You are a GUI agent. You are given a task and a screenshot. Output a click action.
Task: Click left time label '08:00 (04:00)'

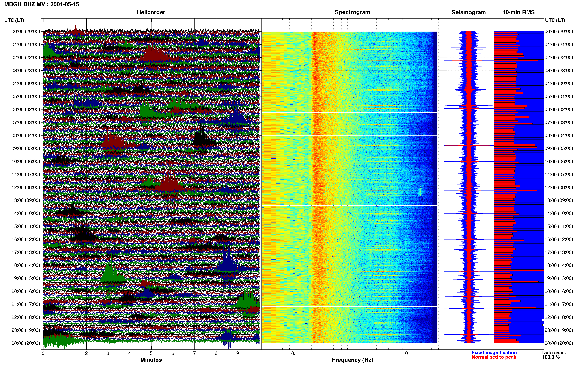coord(26,135)
